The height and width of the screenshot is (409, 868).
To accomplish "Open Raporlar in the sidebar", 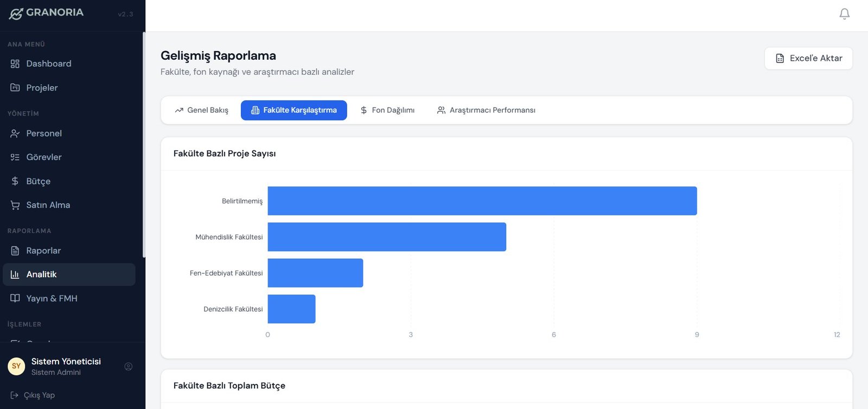I will [x=43, y=251].
